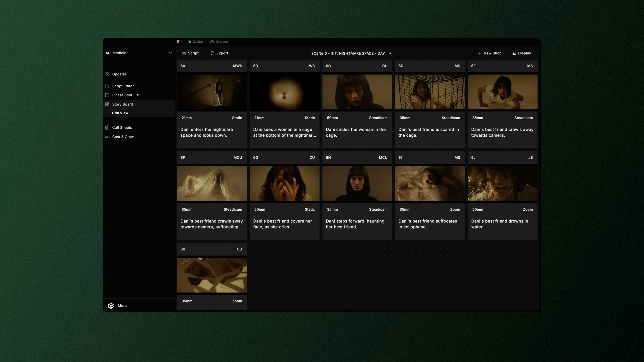Open the SCENE 6 - INT. NIGHTMARE SPACE title
The image size is (644, 362).
(348, 53)
